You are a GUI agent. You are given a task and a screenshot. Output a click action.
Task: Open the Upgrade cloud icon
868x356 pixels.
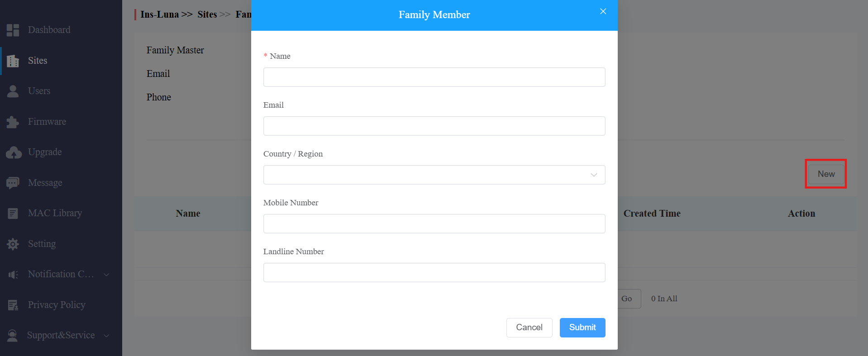click(x=14, y=152)
